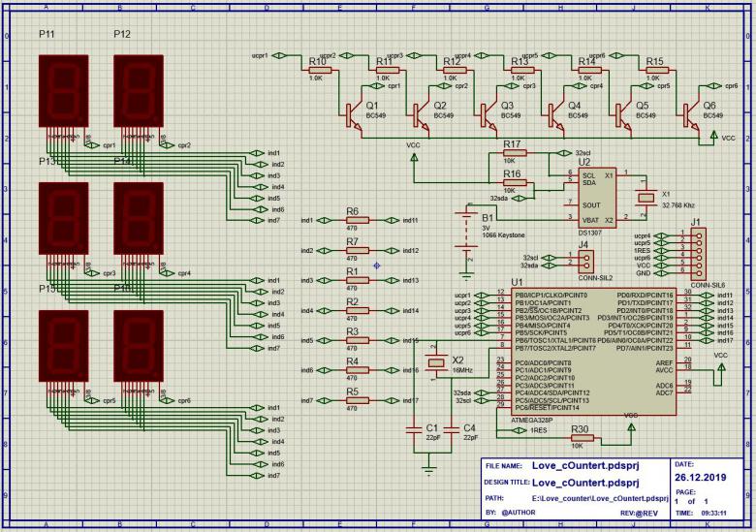Click the date 26.12.2019 in title block

pos(700,478)
